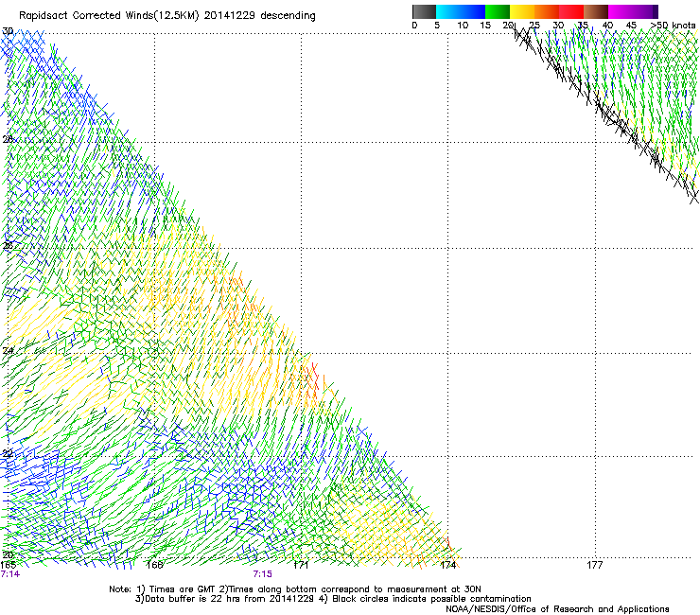Click the red 30-35 knots legend swatch

click(x=571, y=11)
